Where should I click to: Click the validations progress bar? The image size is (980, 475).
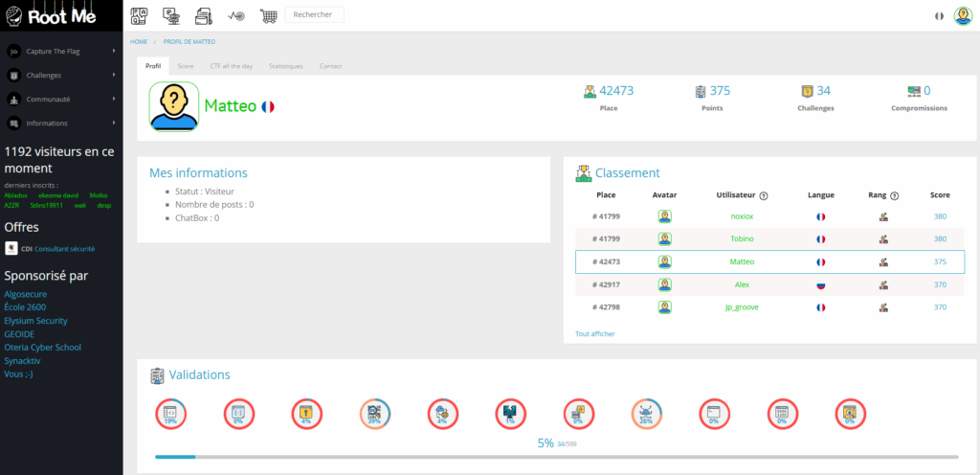click(555, 457)
